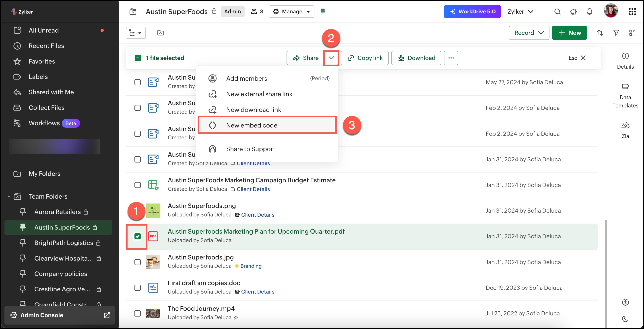Collapse the Team Folders tree
This screenshot has height=329, width=644.
pyautogui.click(x=9, y=196)
